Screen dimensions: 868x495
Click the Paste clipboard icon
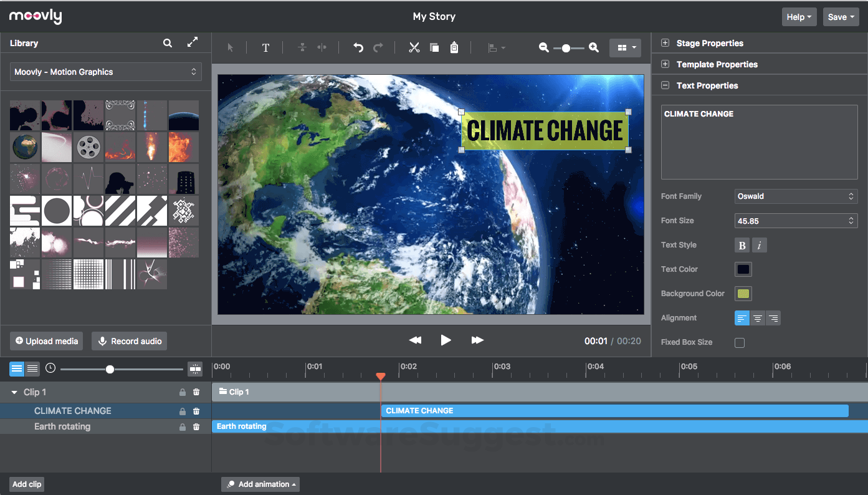(454, 48)
